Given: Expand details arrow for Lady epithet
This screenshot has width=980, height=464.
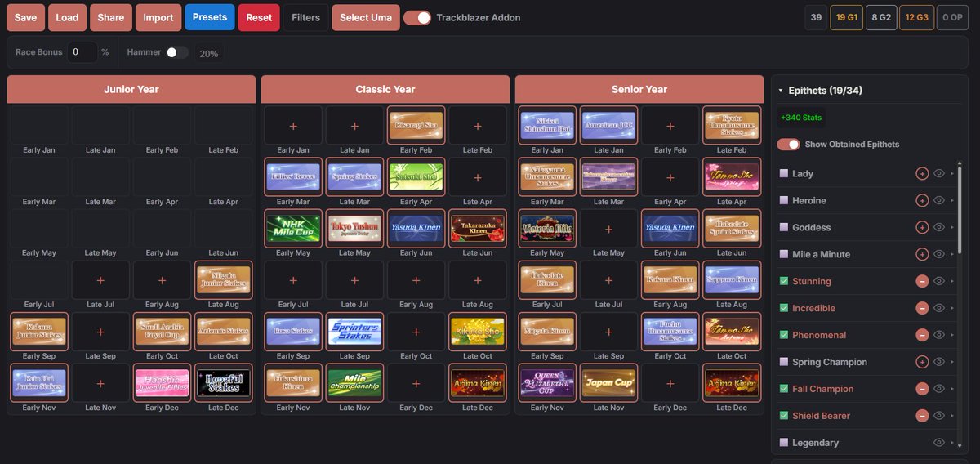Looking at the screenshot, I should (x=951, y=173).
